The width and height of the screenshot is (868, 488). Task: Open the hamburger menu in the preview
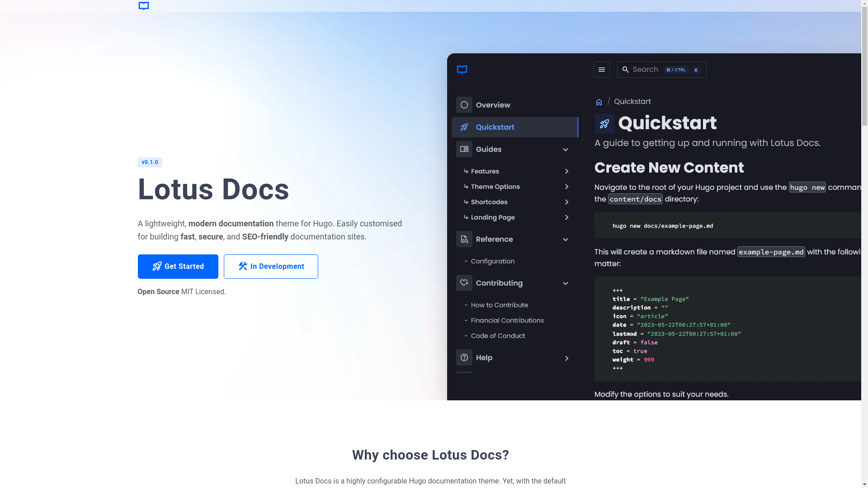click(601, 70)
